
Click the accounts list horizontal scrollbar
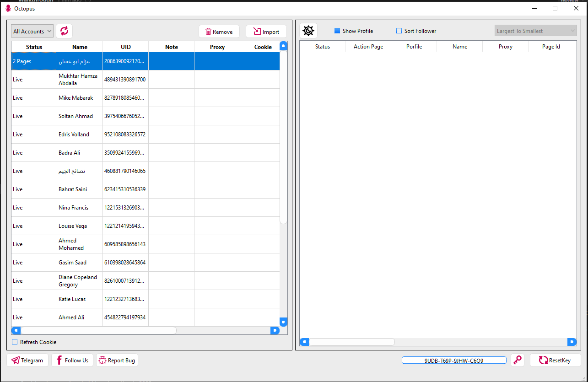point(98,330)
